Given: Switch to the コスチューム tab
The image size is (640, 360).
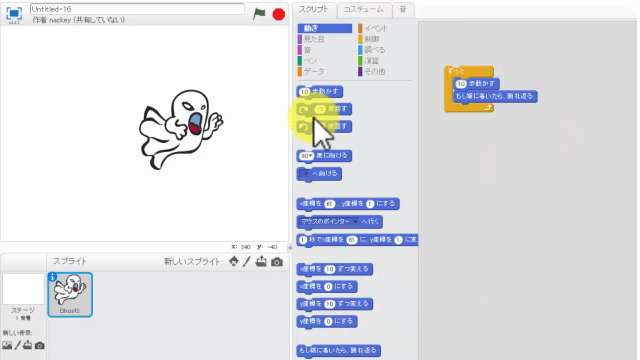Looking at the screenshot, I should pos(363,9).
